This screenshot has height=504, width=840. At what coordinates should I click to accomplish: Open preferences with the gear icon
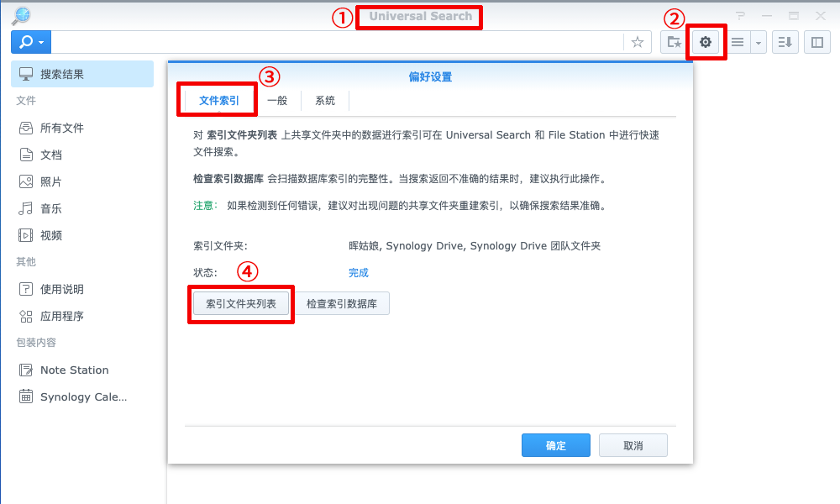coord(706,42)
